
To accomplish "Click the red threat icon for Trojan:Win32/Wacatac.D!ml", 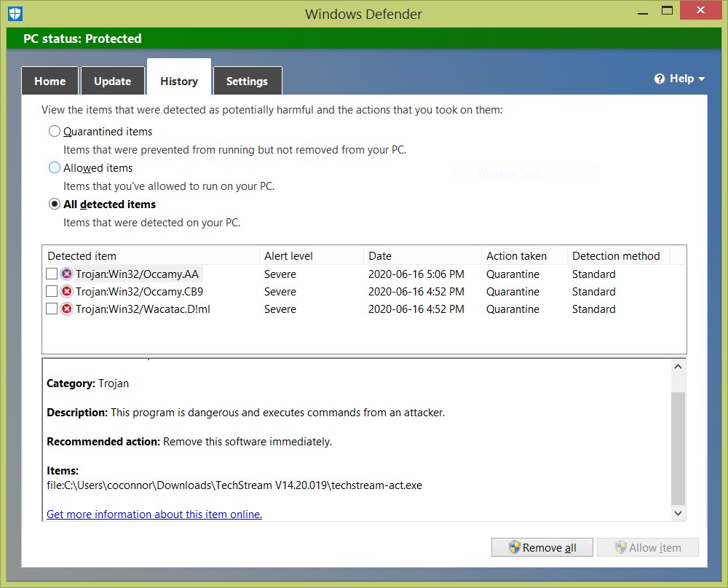I will pos(67,309).
